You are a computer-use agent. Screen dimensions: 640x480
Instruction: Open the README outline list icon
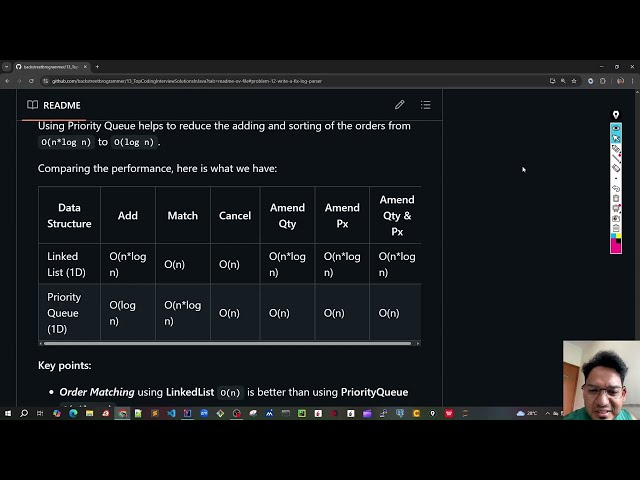(425, 105)
